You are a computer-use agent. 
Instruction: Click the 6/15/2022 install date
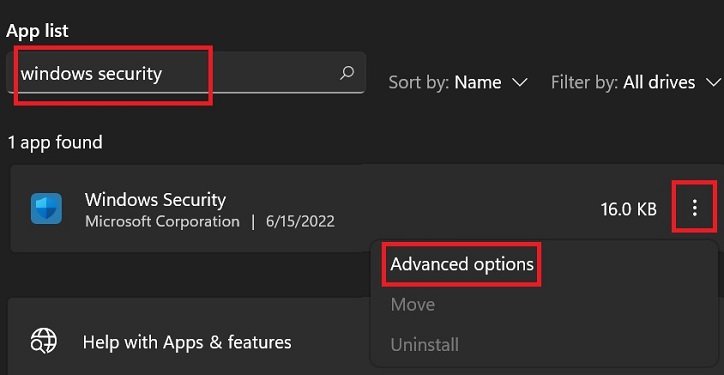click(x=300, y=222)
